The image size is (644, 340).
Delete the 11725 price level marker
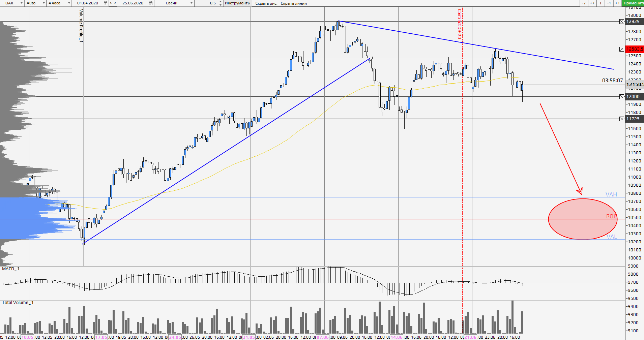click(x=622, y=119)
